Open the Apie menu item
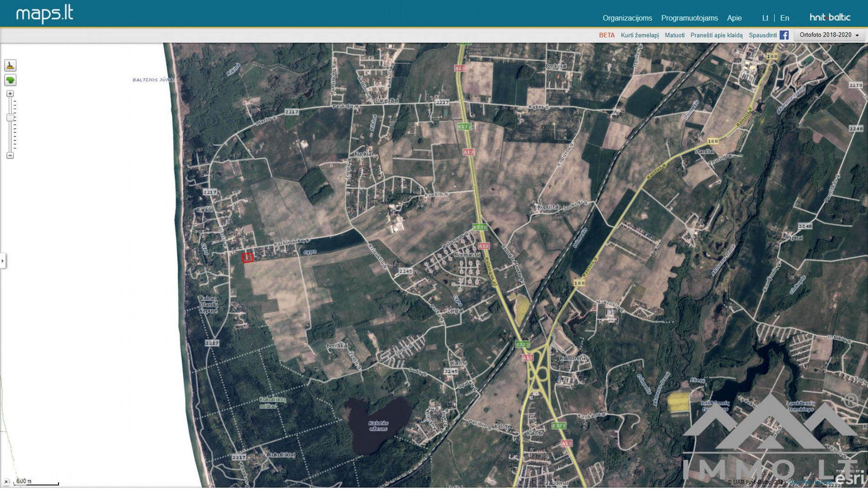This screenshot has height=489, width=868. (x=734, y=18)
